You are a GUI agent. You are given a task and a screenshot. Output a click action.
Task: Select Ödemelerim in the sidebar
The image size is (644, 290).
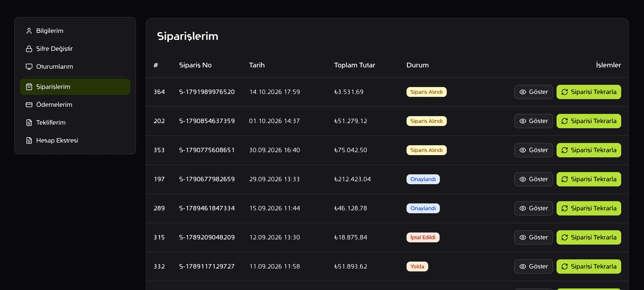tap(75, 105)
